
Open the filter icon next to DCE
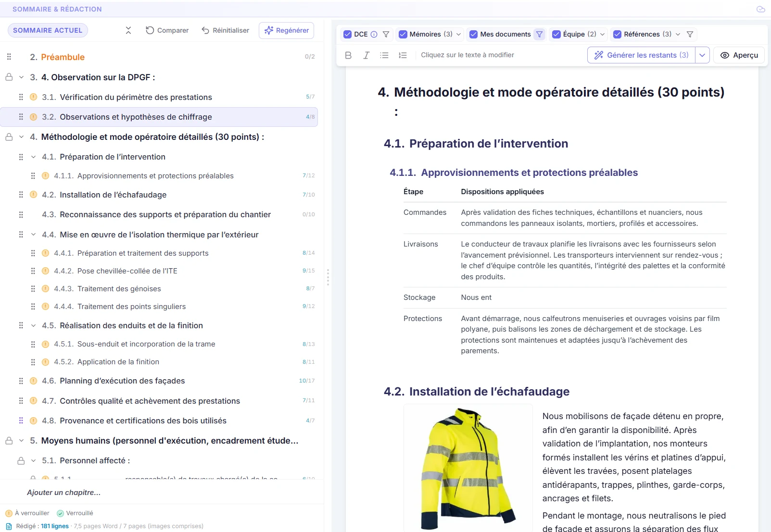pyautogui.click(x=386, y=34)
